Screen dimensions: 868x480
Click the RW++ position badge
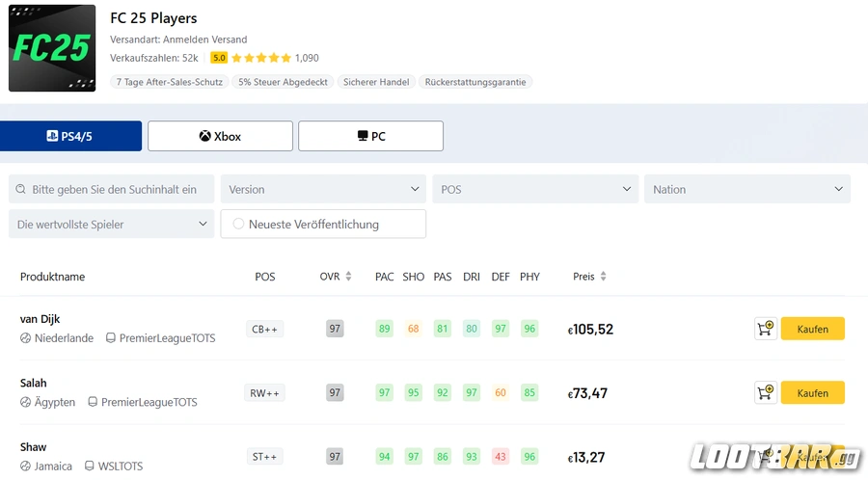pos(264,393)
